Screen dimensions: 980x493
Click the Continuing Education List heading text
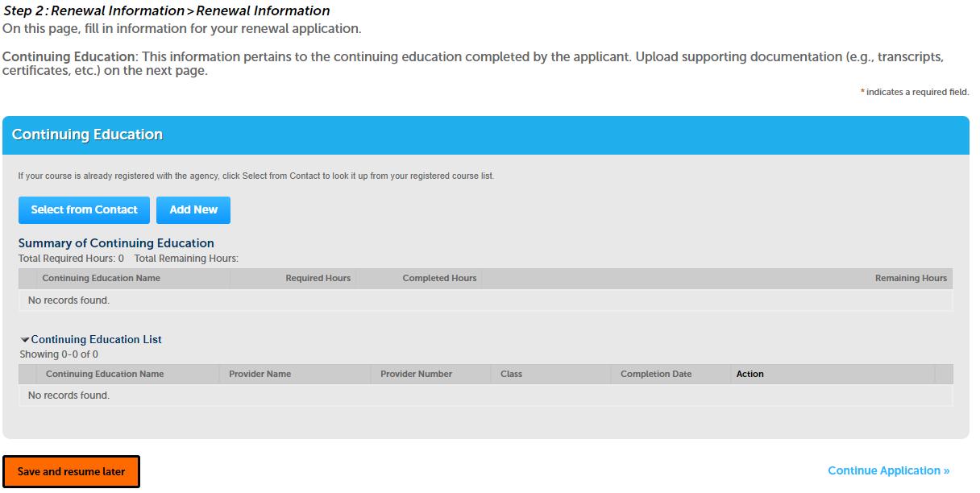pyautogui.click(x=96, y=339)
